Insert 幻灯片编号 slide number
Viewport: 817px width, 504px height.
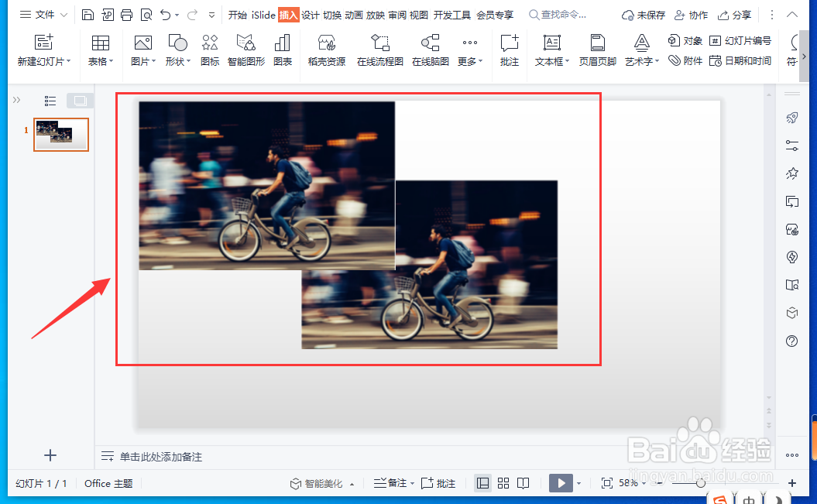[740, 40]
